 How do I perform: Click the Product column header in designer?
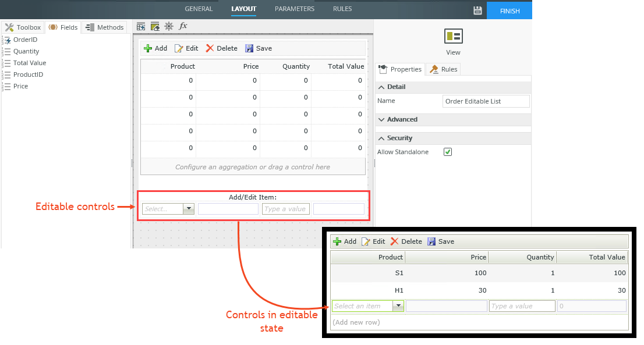click(182, 66)
